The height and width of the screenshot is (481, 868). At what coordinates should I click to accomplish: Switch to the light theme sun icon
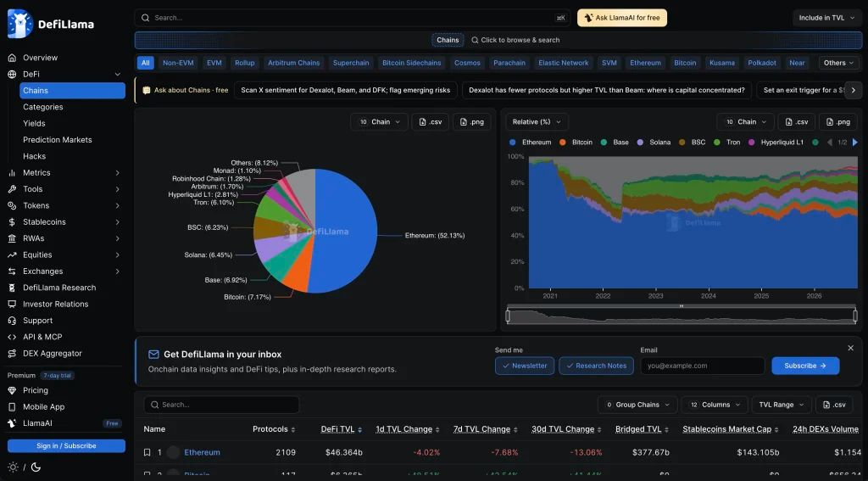pos(14,467)
